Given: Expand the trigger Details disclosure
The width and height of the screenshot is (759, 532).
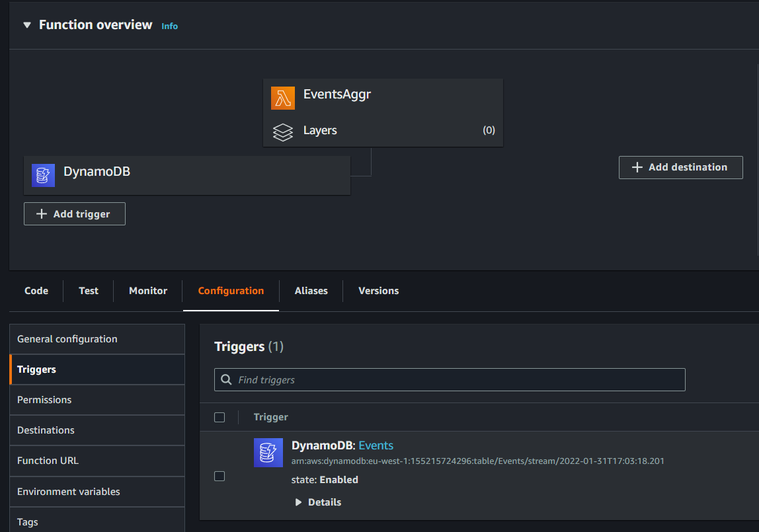Looking at the screenshot, I should tap(298, 502).
